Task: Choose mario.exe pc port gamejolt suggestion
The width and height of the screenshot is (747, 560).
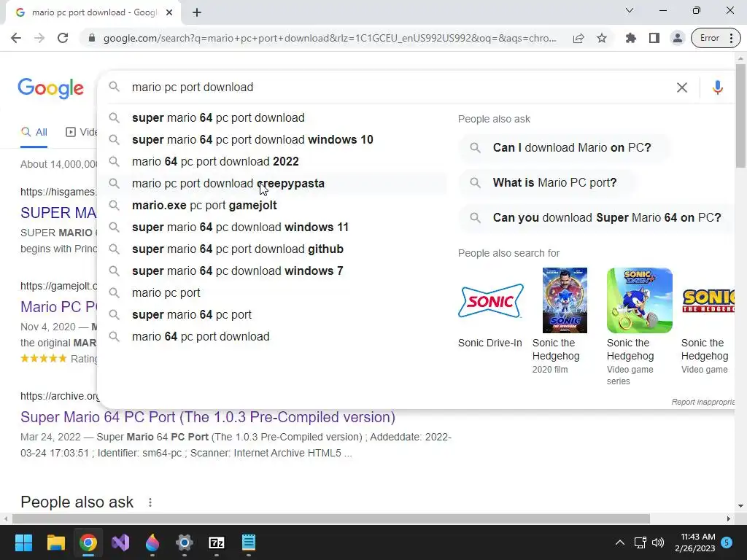Action: click(273, 205)
